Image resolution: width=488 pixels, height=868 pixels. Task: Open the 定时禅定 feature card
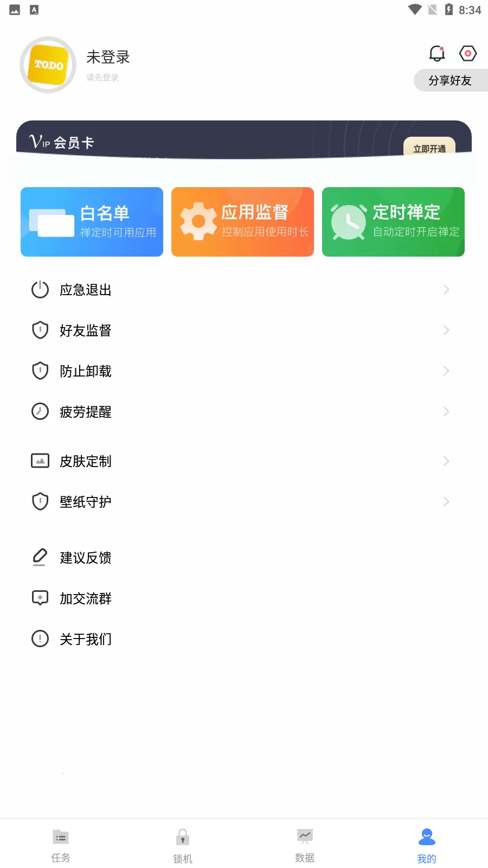[393, 222]
